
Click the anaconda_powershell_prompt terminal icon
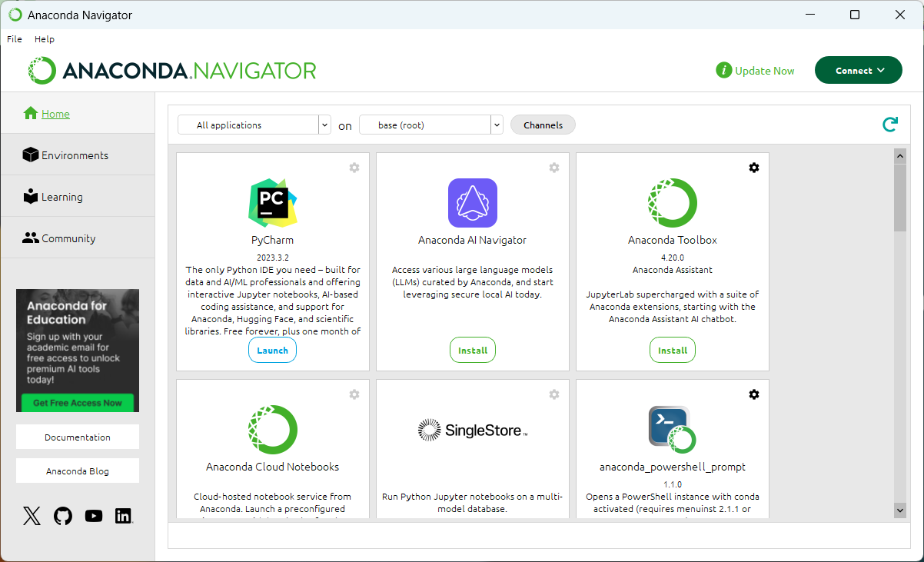coord(673,430)
